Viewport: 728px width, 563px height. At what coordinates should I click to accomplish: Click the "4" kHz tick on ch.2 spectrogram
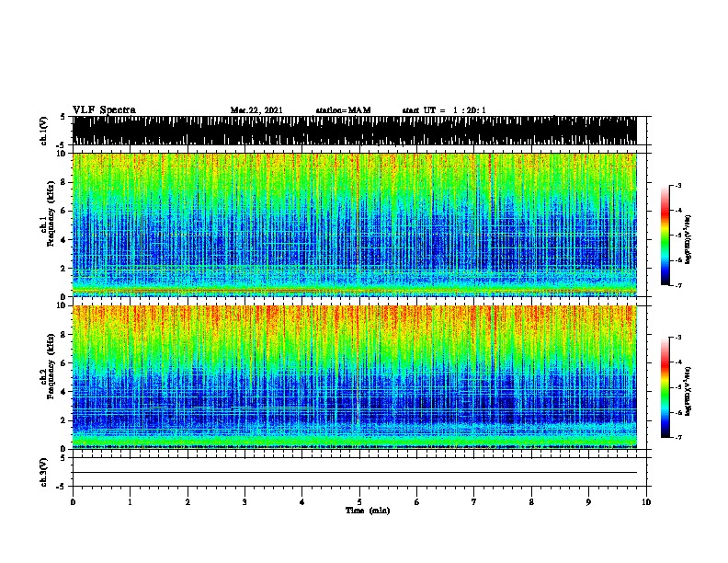tap(63, 392)
